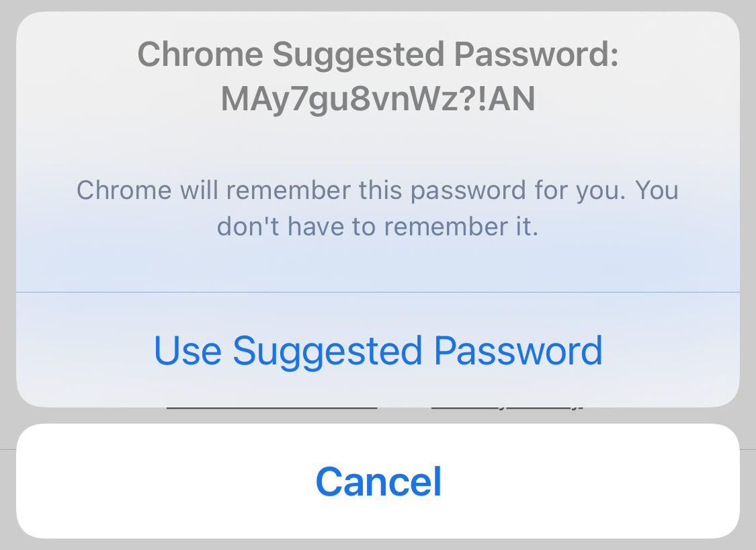Click the gap between the sheet and Cancel card

(x=96, y=416)
